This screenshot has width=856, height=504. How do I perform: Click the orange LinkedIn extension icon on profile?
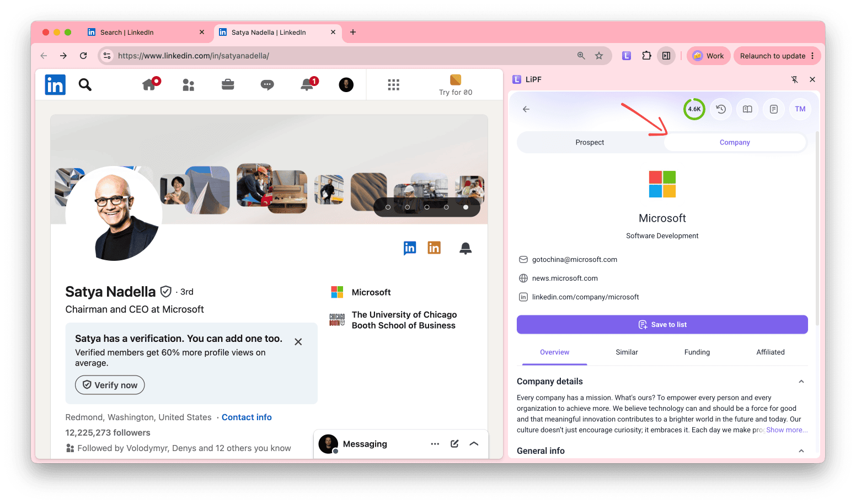[434, 248]
